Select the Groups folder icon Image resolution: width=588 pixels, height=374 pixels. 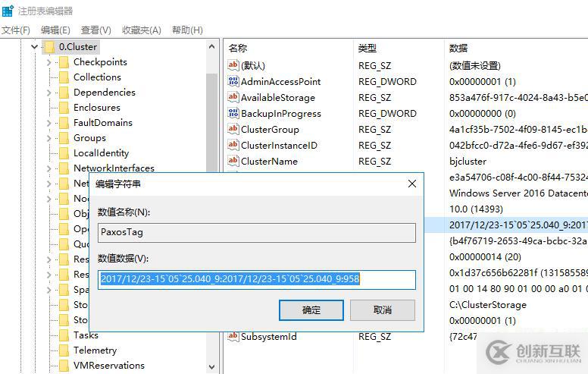coord(64,138)
